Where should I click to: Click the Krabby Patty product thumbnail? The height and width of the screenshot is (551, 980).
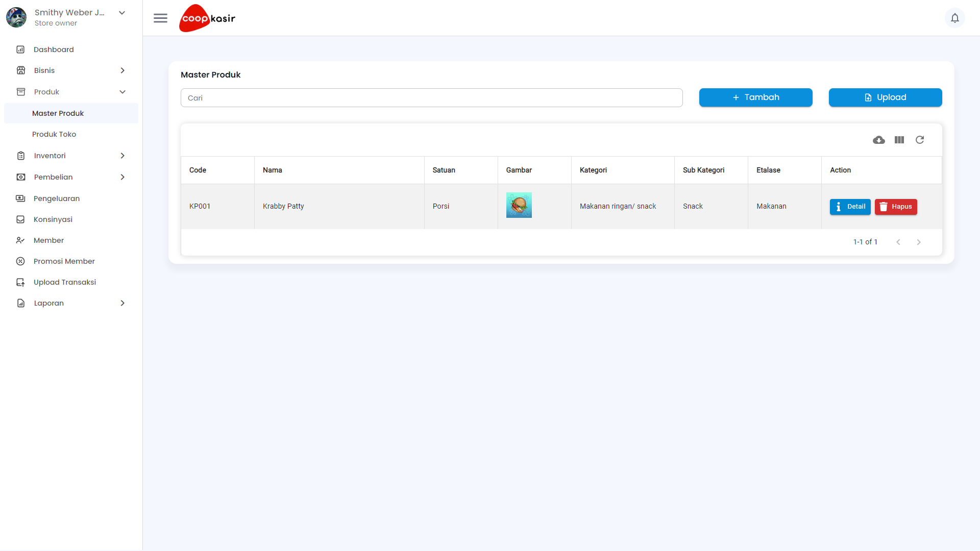pyautogui.click(x=519, y=205)
